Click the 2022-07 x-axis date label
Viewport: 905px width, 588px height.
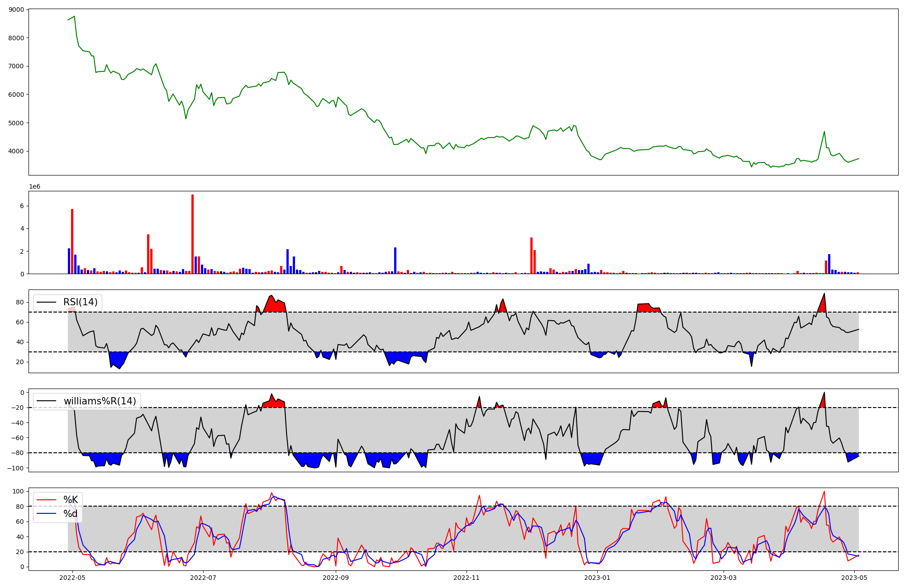204,578
